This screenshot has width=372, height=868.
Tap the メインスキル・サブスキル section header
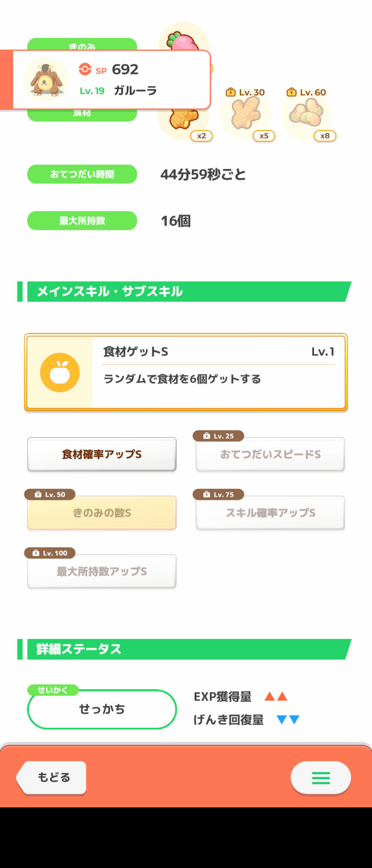184,292
